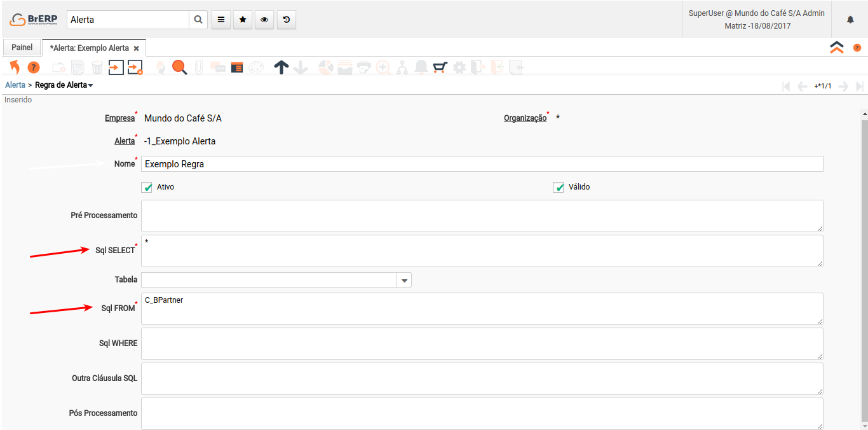The width and height of the screenshot is (868, 430).
Task: Click the +*1/1 record counter text
Action: pos(822,87)
